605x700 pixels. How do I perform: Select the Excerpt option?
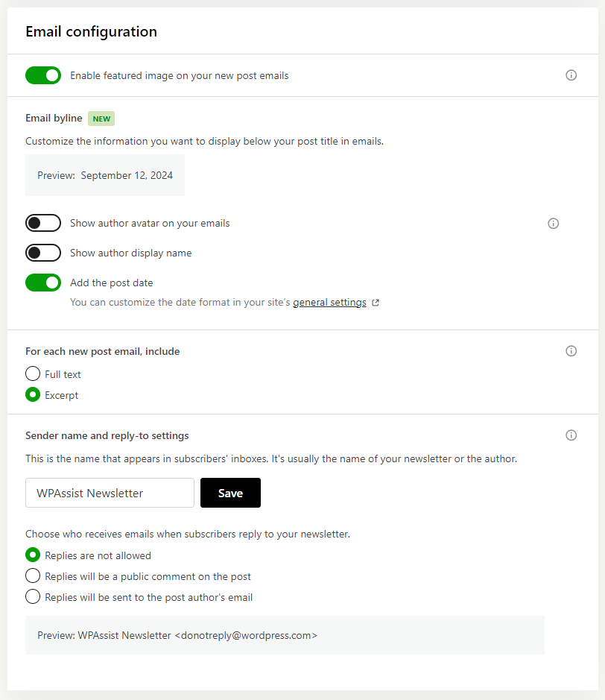[x=32, y=395]
